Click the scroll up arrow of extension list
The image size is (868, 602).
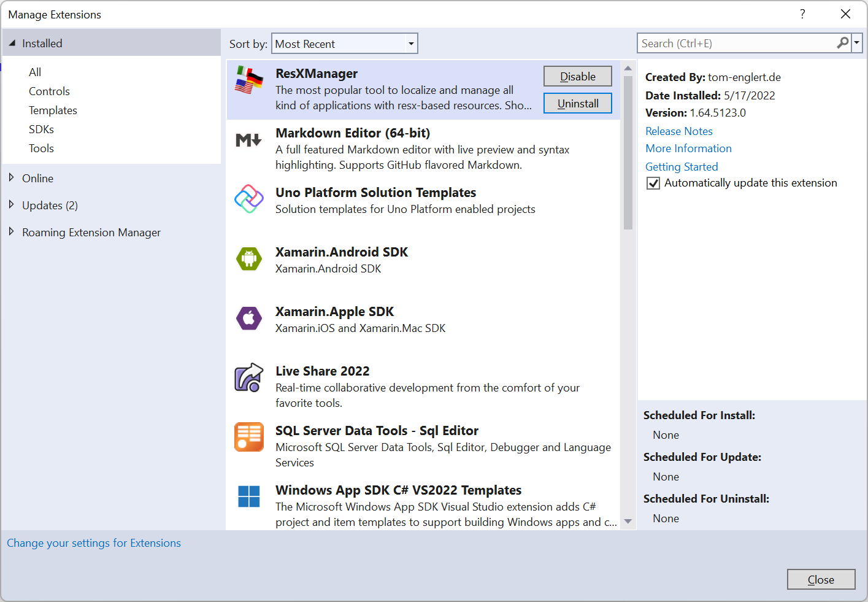(x=628, y=68)
